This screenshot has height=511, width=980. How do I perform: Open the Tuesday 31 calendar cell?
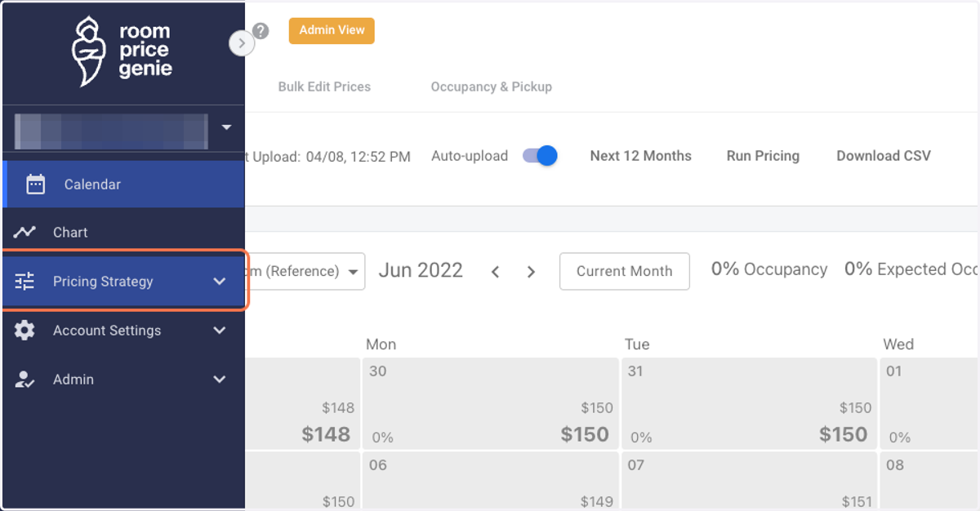pyautogui.click(x=750, y=403)
